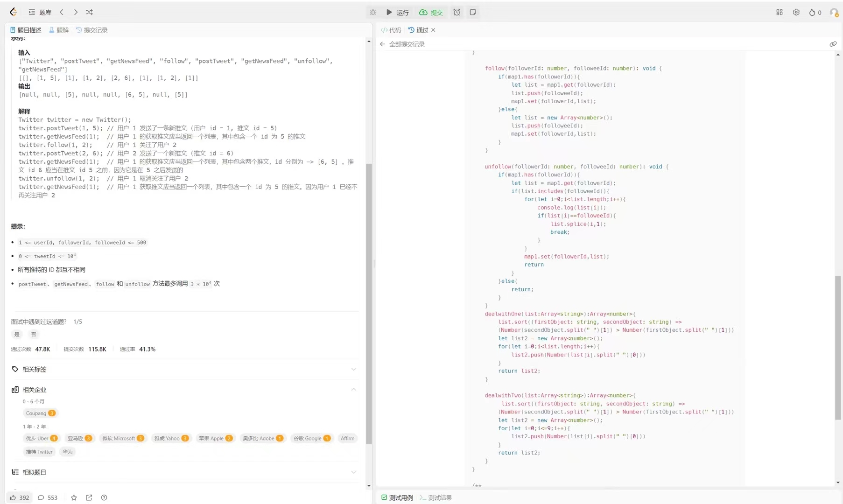This screenshot has width=843, height=504.
Task: Go to the next problem arrow
Action: (76, 12)
